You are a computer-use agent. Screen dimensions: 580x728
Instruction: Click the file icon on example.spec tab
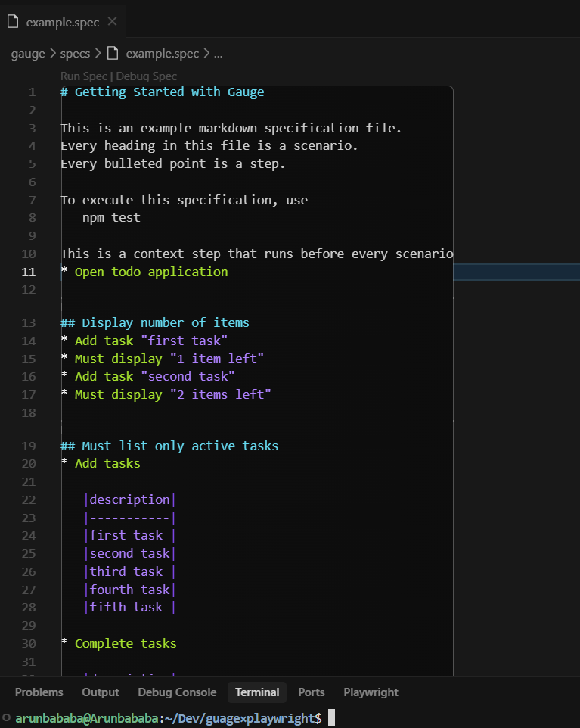(13, 21)
